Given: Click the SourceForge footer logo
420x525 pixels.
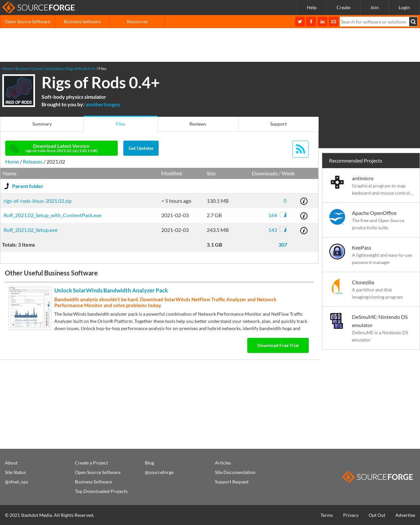Looking at the screenshot, I should coord(377,477).
